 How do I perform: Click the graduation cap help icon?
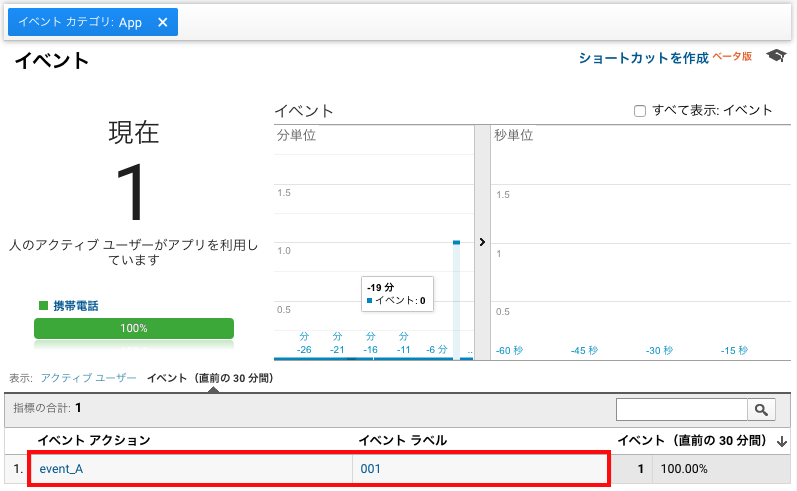tap(776, 55)
